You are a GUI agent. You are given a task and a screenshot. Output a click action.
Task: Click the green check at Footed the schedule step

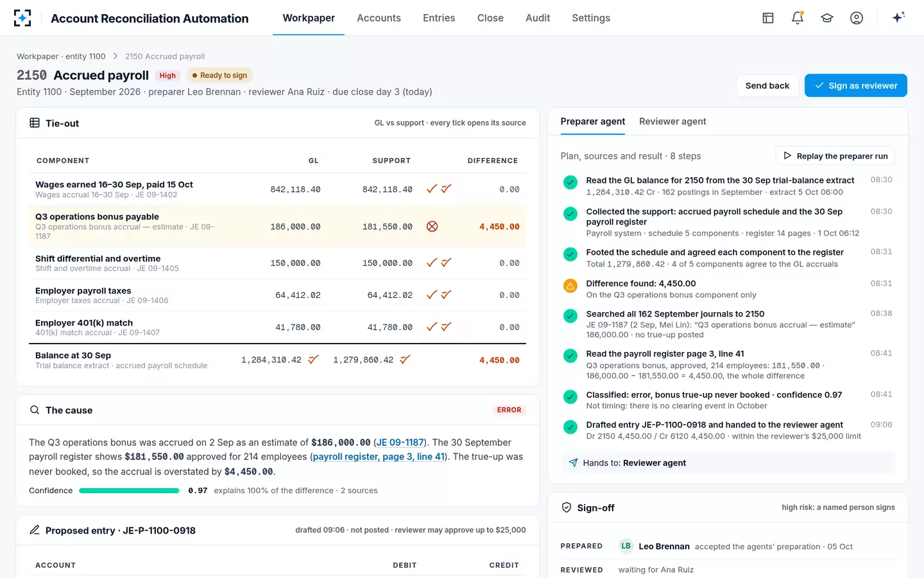coord(570,254)
